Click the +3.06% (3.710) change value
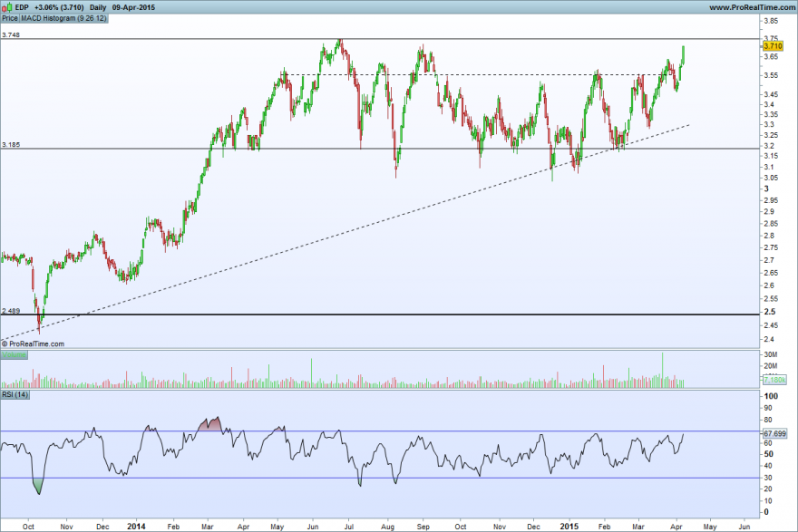This screenshot has height=532, width=798. (x=59, y=7)
